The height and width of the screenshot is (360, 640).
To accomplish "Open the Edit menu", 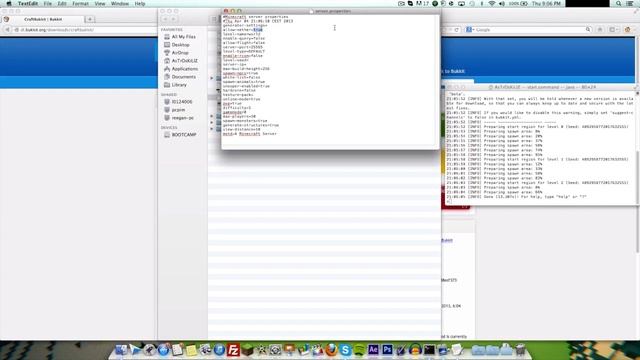I will point(62,4).
